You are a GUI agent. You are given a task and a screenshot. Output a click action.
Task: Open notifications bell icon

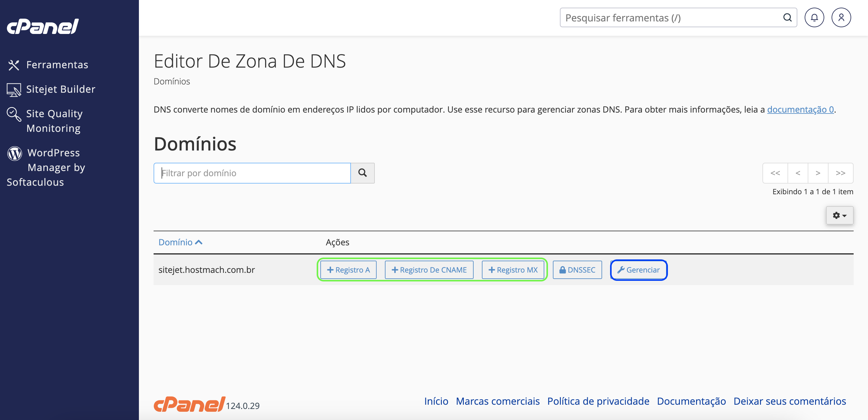(x=814, y=17)
